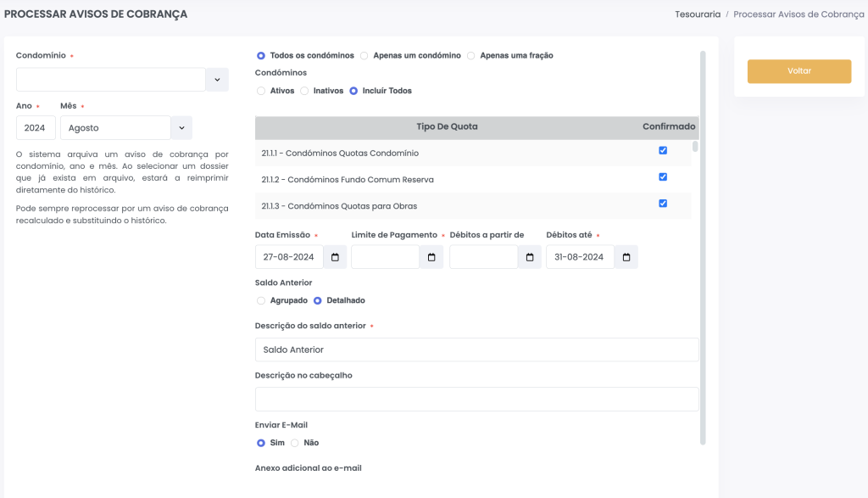Focus the Descrição no cabeçalho field
The height and width of the screenshot is (498, 868).
click(476, 400)
